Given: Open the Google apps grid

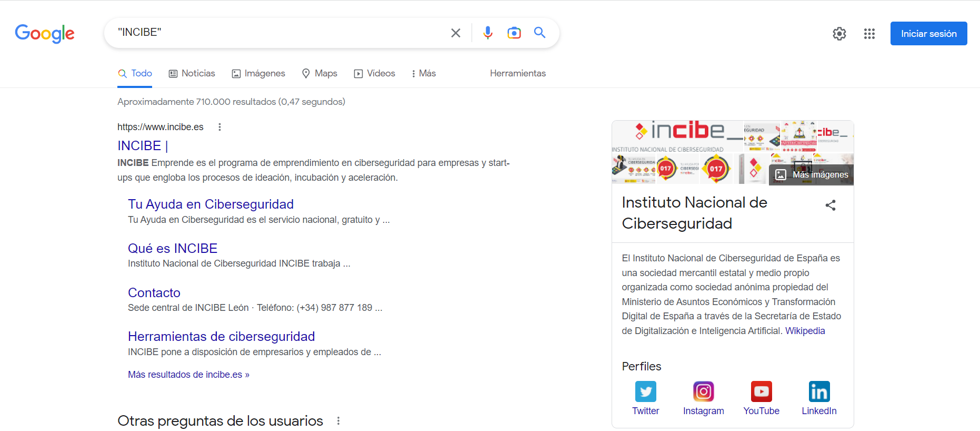Looking at the screenshot, I should click(x=869, y=34).
